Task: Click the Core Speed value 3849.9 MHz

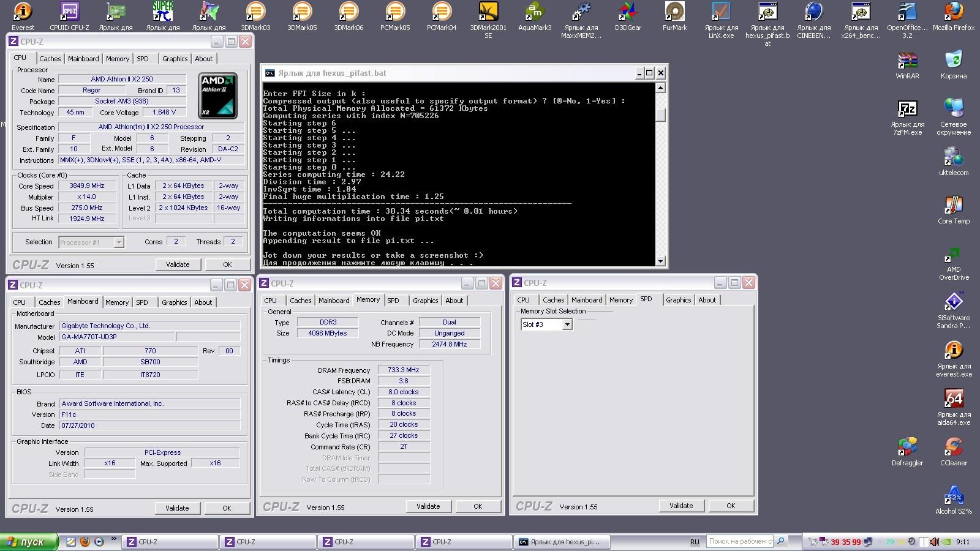Action: pyautogui.click(x=87, y=186)
